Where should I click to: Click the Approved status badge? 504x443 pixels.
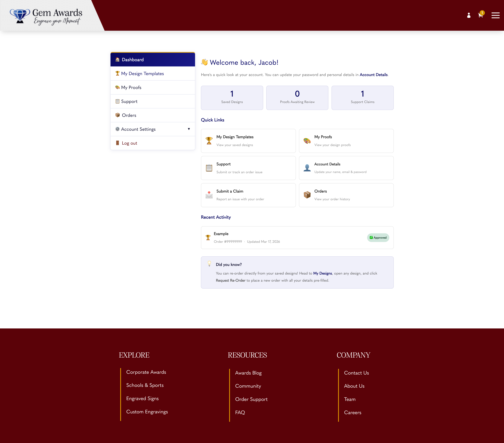(x=378, y=238)
